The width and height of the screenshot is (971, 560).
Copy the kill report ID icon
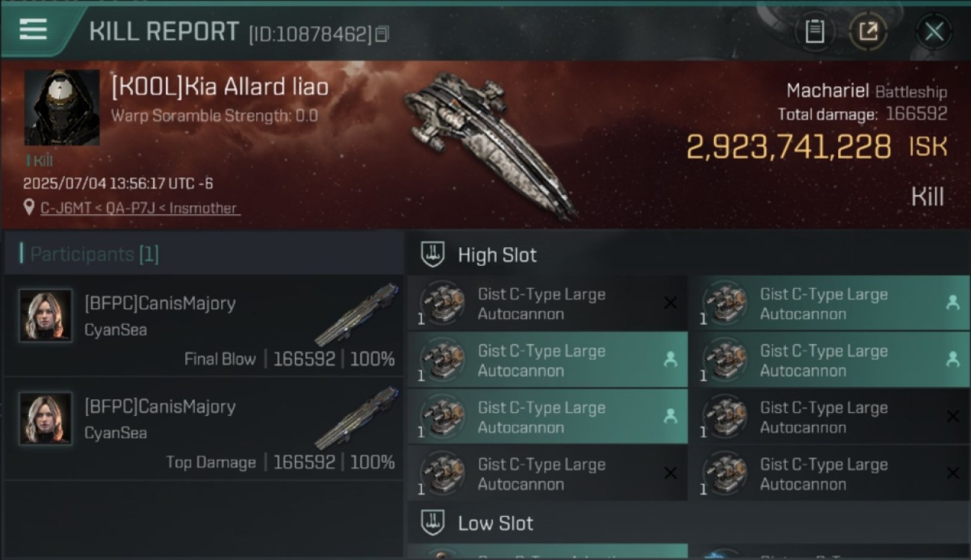click(382, 34)
